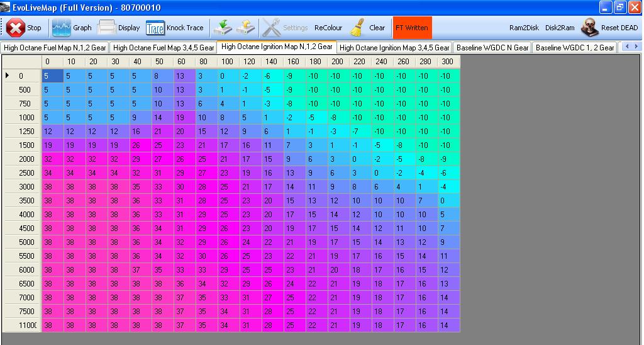Click the green download-to-disk arrow icon
Viewport: 644px width, 345px height.
tap(222, 28)
